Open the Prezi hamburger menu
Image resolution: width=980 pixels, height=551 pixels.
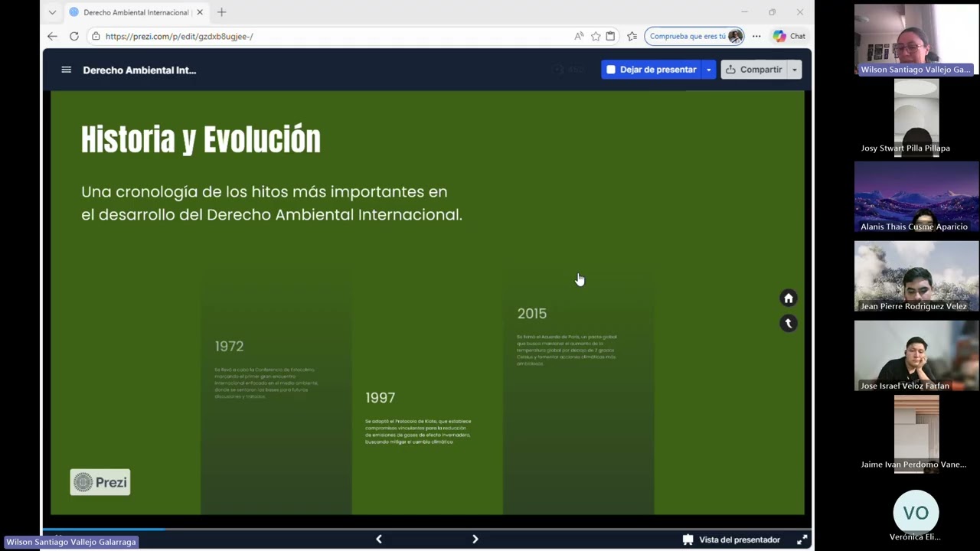66,70
